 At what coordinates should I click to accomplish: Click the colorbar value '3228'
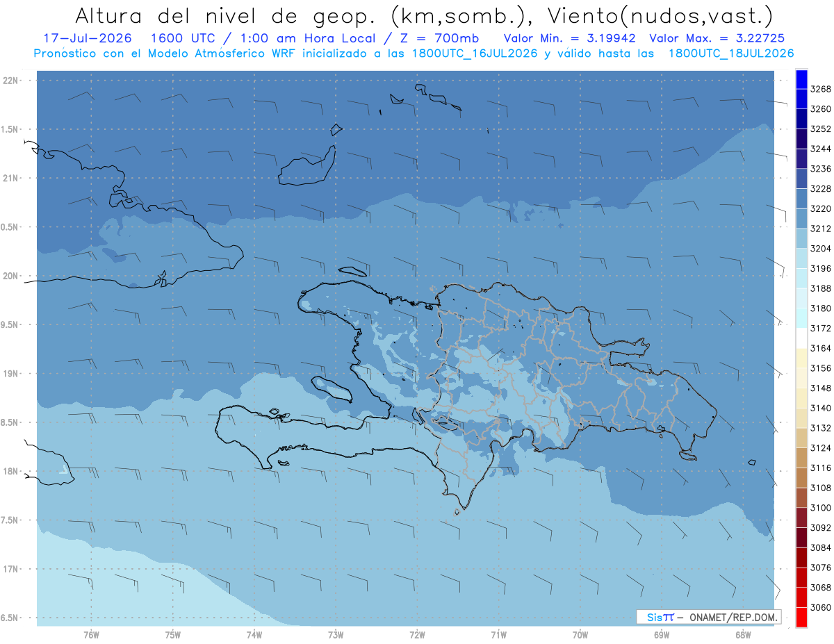click(820, 189)
